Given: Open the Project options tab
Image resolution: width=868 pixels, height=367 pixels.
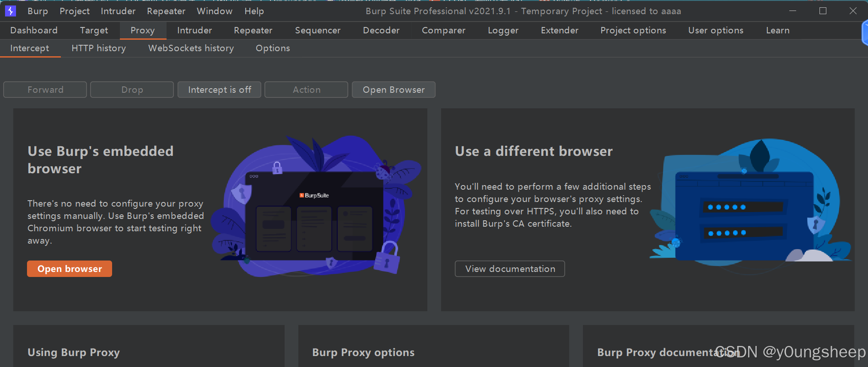Looking at the screenshot, I should pyautogui.click(x=633, y=30).
